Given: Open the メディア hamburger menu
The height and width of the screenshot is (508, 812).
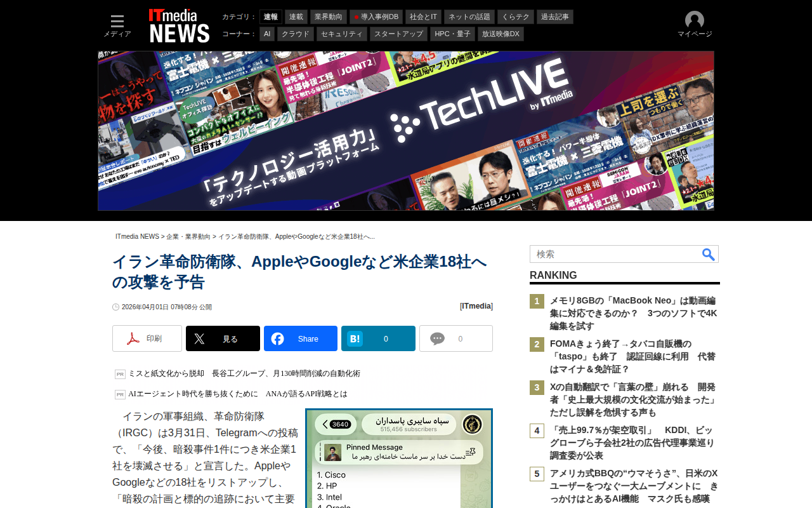Looking at the screenshot, I should click(x=117, y=26).
